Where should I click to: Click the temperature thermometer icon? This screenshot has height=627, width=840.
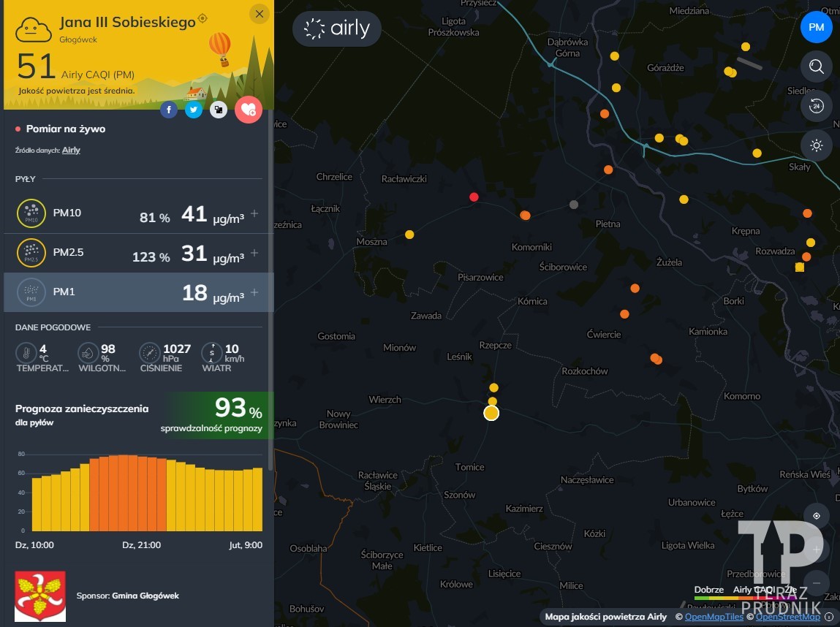click(26, 353)
